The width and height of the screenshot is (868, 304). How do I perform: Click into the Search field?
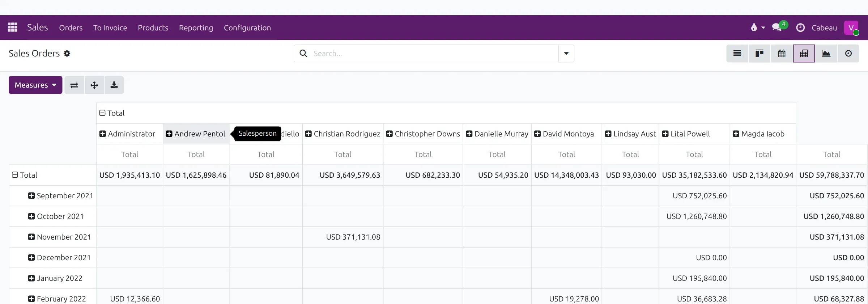tap(434, 54)
